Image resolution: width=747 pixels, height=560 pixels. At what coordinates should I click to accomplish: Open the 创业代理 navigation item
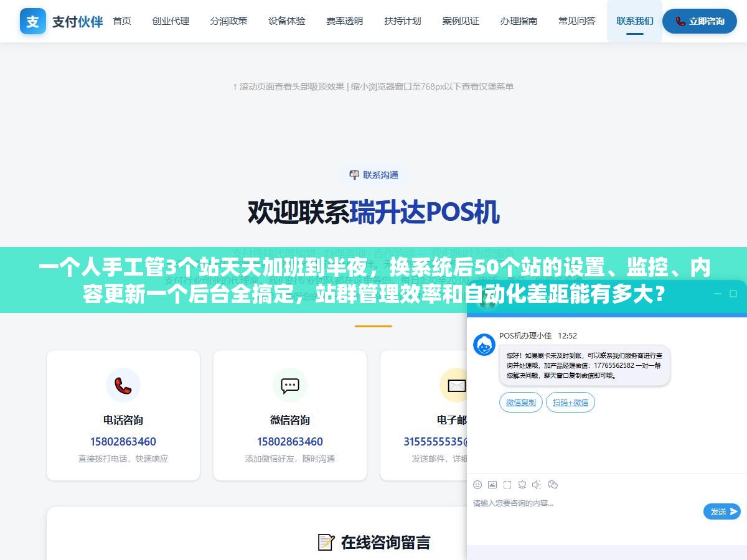point(171,21)
